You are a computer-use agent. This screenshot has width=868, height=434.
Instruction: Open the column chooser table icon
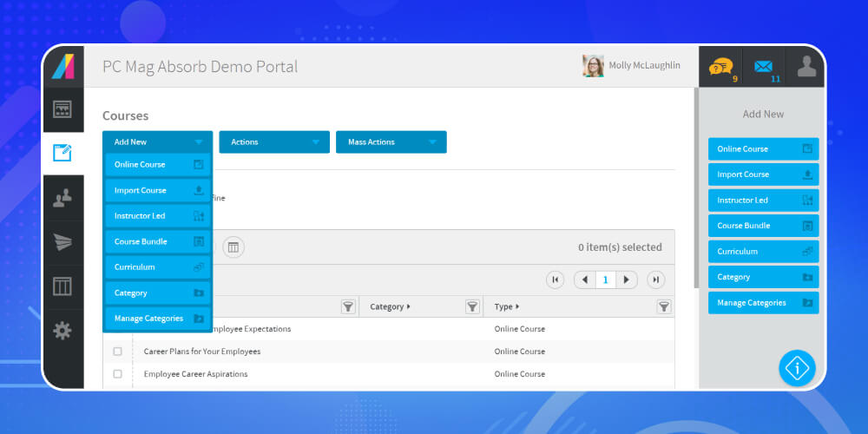233,247
